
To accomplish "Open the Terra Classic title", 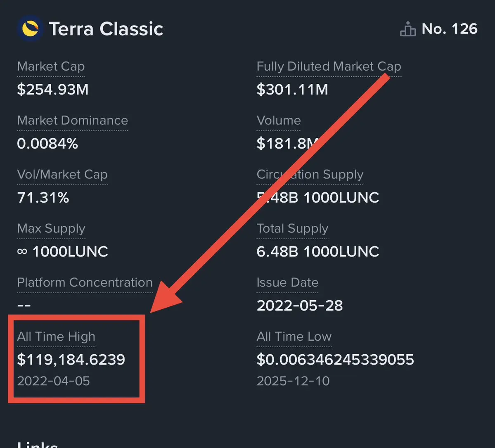I will pos(106,29).
